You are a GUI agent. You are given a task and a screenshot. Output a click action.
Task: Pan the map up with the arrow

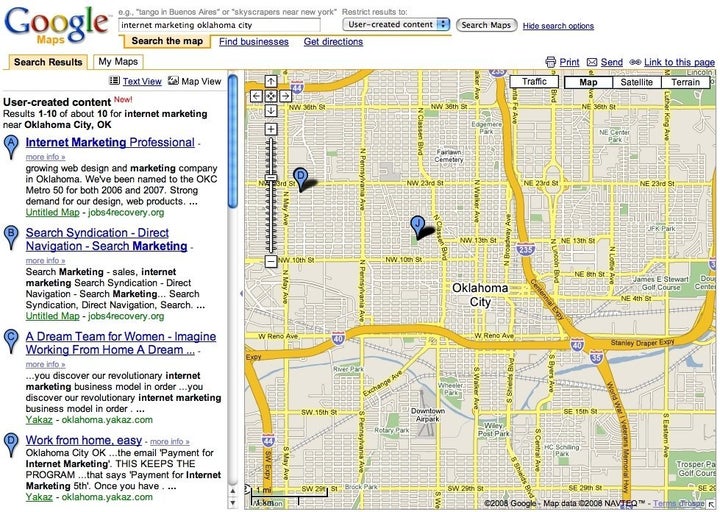271,81
